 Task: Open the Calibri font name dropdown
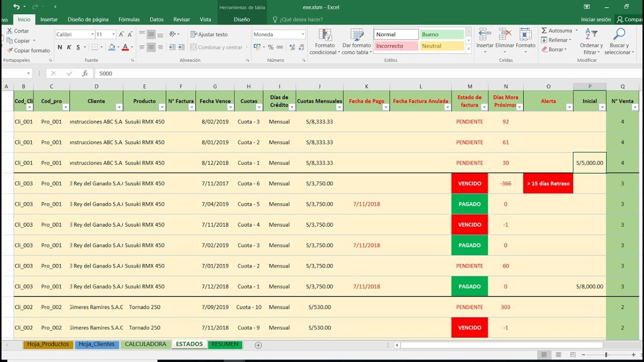pyautogui.click(x=92, y=34)
